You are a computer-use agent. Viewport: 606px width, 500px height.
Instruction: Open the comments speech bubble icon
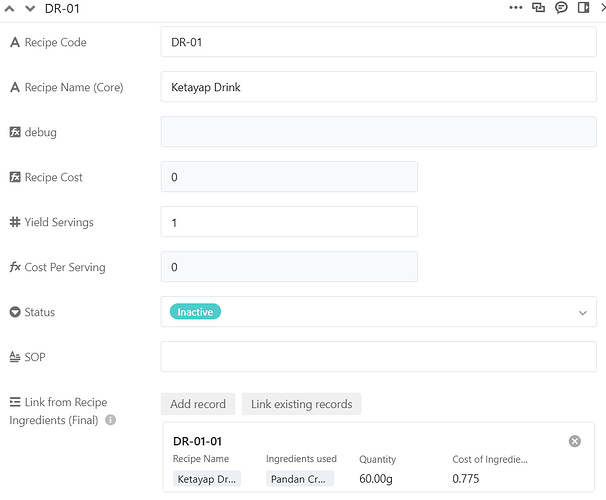pos(561,8)
